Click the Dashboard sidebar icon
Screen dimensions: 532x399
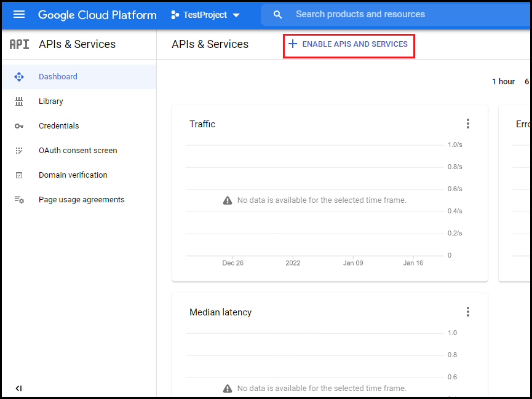[x=19, y=77]
